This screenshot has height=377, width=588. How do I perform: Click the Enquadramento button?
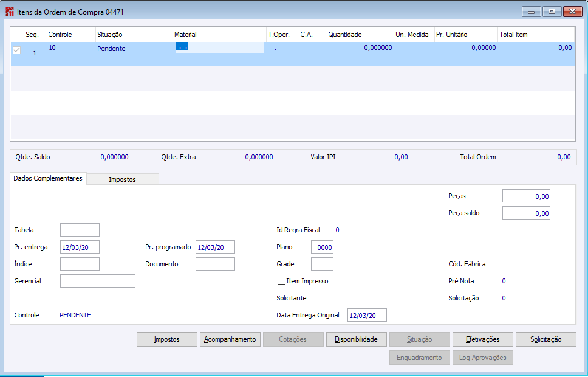[419, 358]
